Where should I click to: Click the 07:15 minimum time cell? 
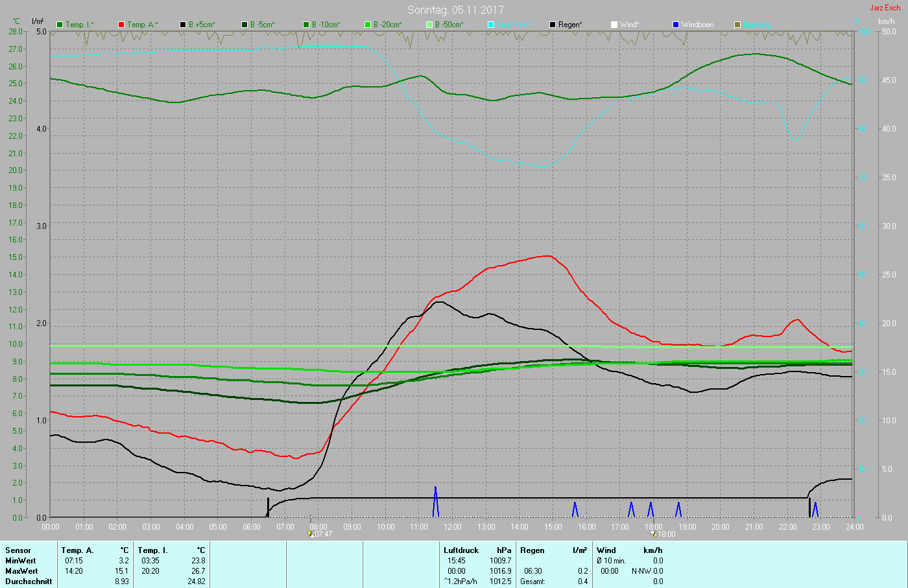pyautogui.click(x=73, y=561)
